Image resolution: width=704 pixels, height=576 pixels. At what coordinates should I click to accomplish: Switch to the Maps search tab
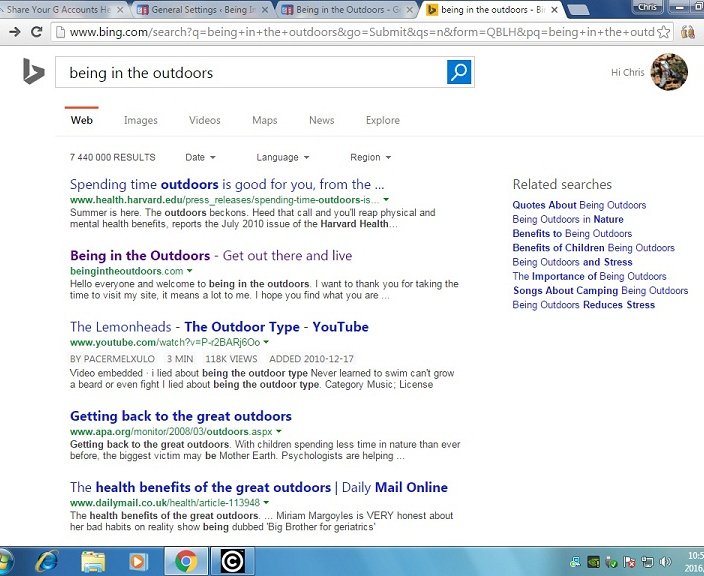(x=265, y=120)
